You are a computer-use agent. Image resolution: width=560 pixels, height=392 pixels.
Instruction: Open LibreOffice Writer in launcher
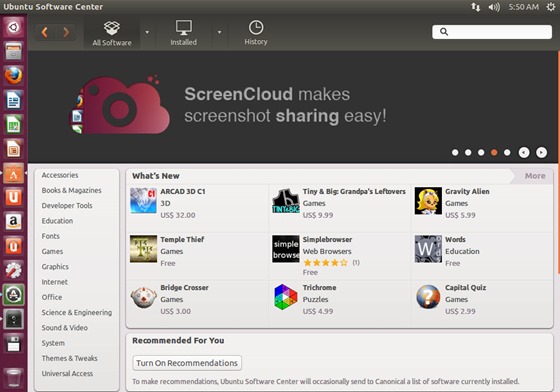[x=14, y=100]
